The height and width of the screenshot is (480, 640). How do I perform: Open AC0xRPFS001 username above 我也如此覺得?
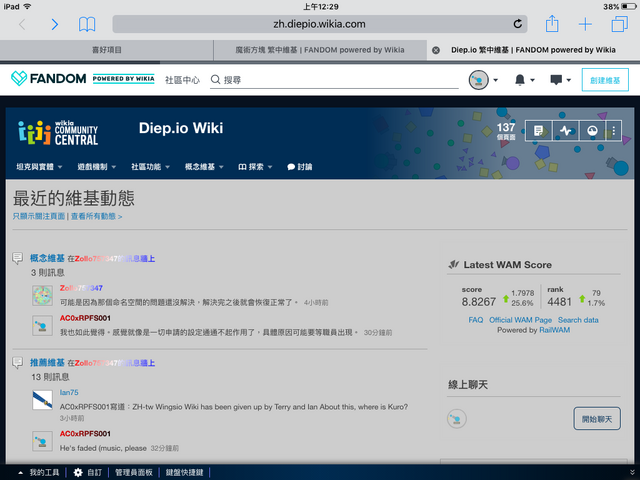pos(85,318)
